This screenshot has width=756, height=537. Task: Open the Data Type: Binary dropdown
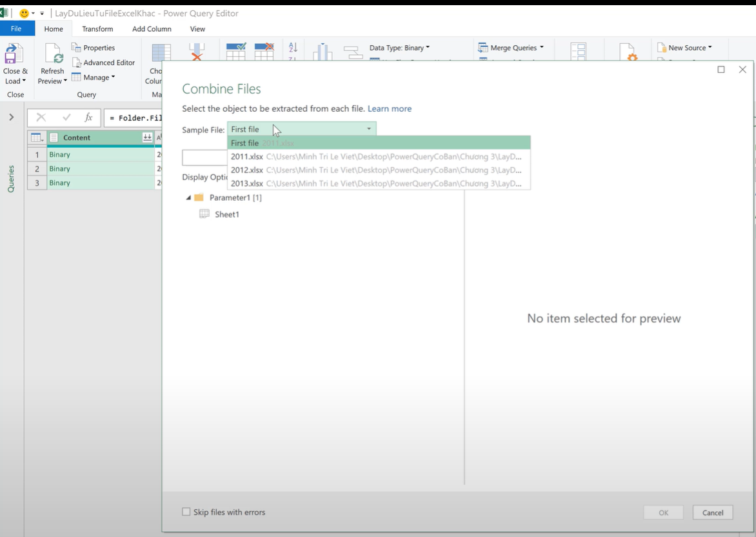(399, 48)
